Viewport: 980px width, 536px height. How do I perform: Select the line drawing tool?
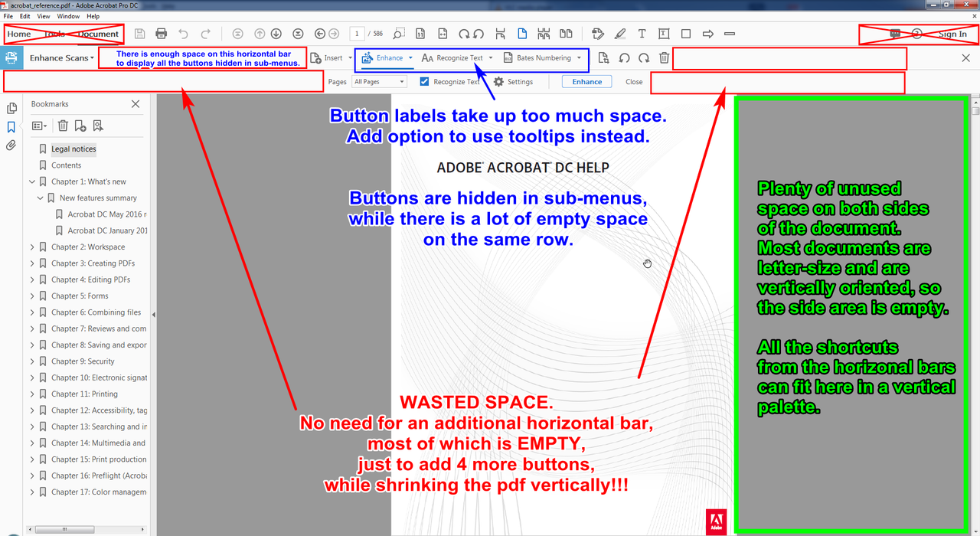coord(730,34)
